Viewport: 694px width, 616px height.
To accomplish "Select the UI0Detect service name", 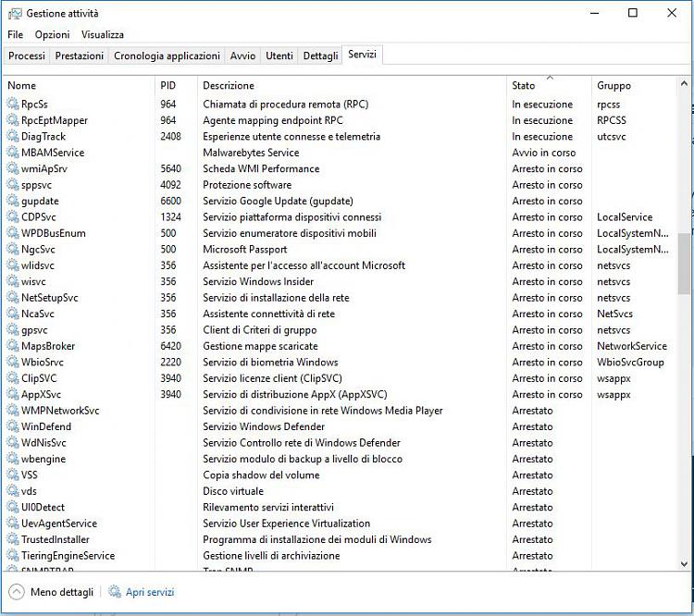I will pyautogui.click(x=43, y=507).
